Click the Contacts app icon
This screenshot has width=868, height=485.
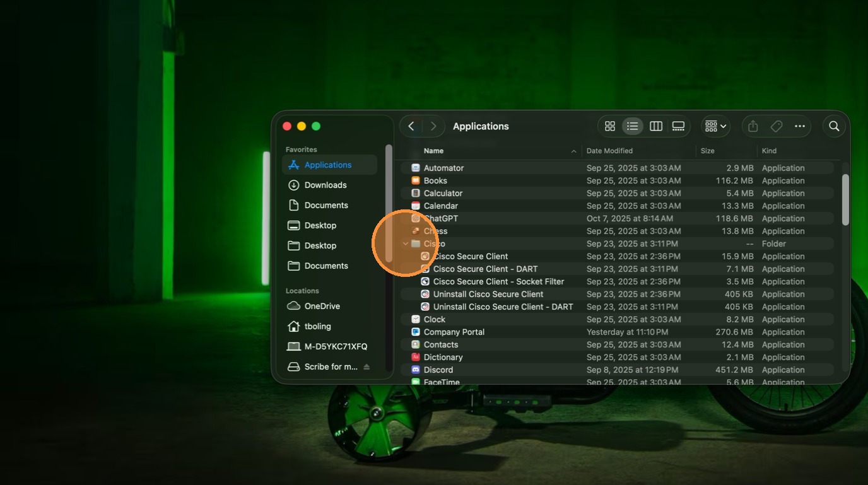point(416,344)
